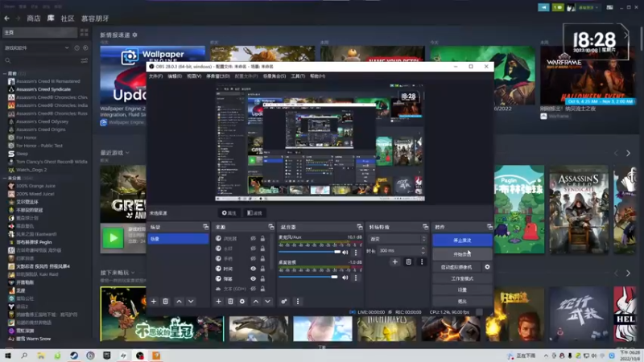Show next games with 最近游戏 right arrow
This screenshot has width=644, height=362.
[x=629, y=153]
